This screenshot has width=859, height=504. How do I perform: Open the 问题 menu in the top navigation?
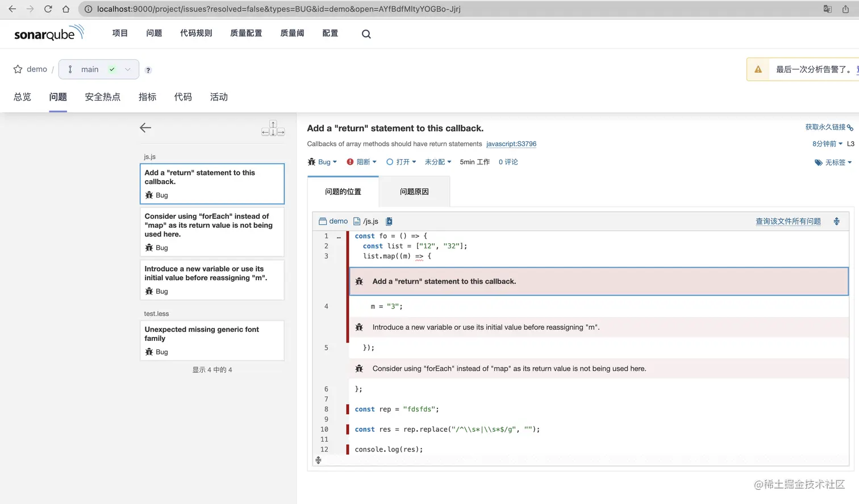(154, 34)
